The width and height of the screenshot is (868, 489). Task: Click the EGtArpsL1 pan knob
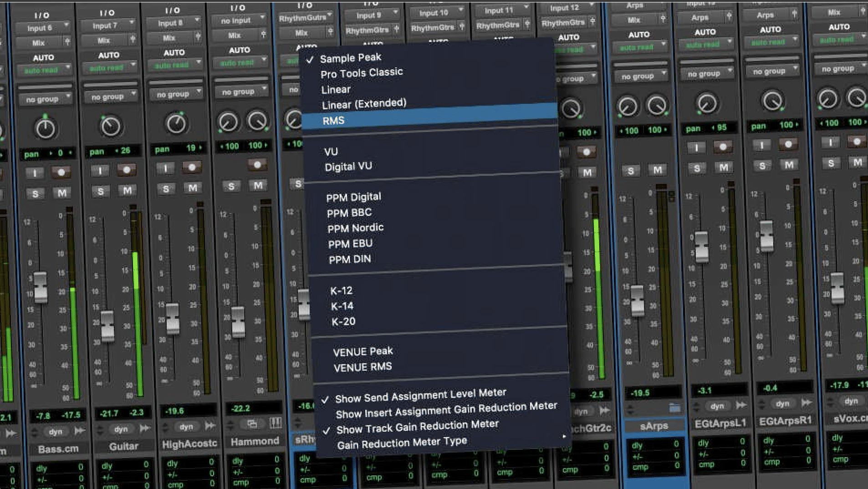tap(707, 104)
